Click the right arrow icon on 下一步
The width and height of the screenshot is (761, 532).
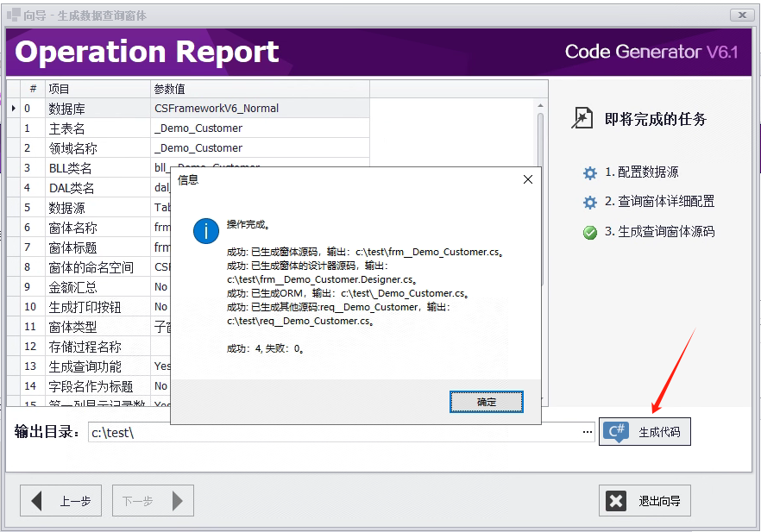click(x=178, y=500)
